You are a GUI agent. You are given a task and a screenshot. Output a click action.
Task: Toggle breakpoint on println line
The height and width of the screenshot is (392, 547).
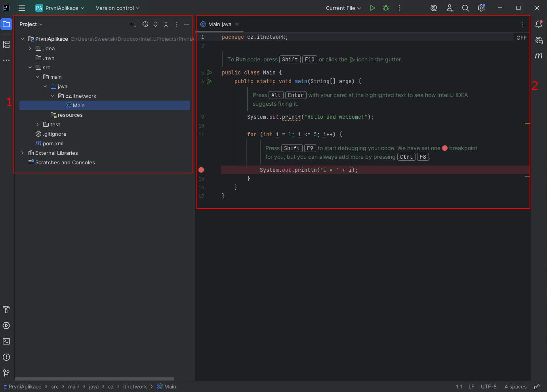pyautogui.click(x=201, y=170)
